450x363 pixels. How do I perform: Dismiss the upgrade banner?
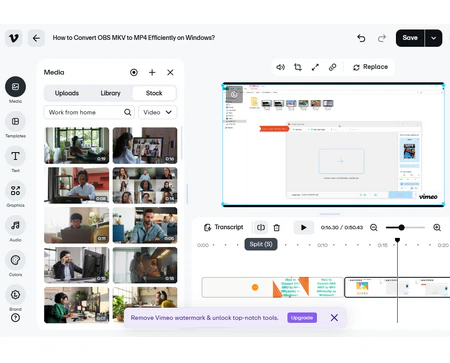(334, 318)
